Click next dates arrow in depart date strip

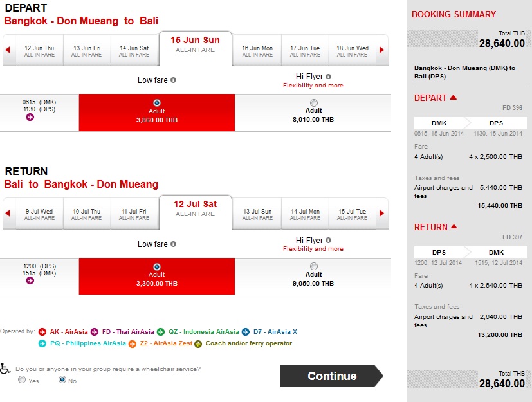381,50
